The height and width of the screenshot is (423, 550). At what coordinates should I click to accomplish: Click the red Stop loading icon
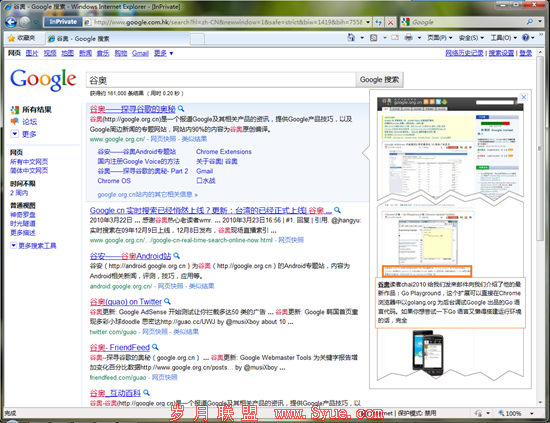click(x=390, y=22)
